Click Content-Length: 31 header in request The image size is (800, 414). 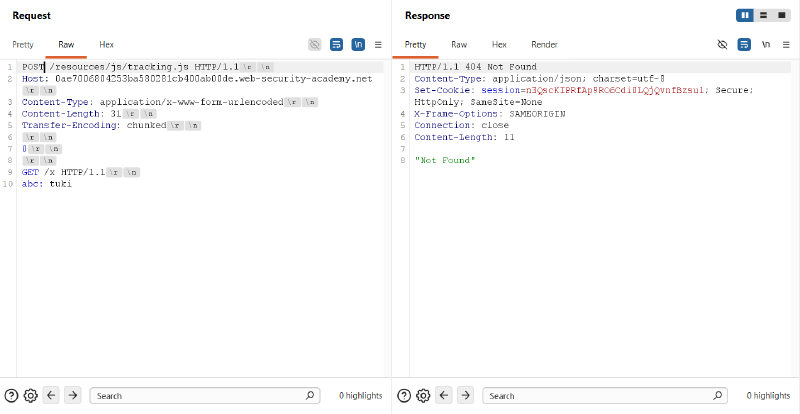(71, 114)
